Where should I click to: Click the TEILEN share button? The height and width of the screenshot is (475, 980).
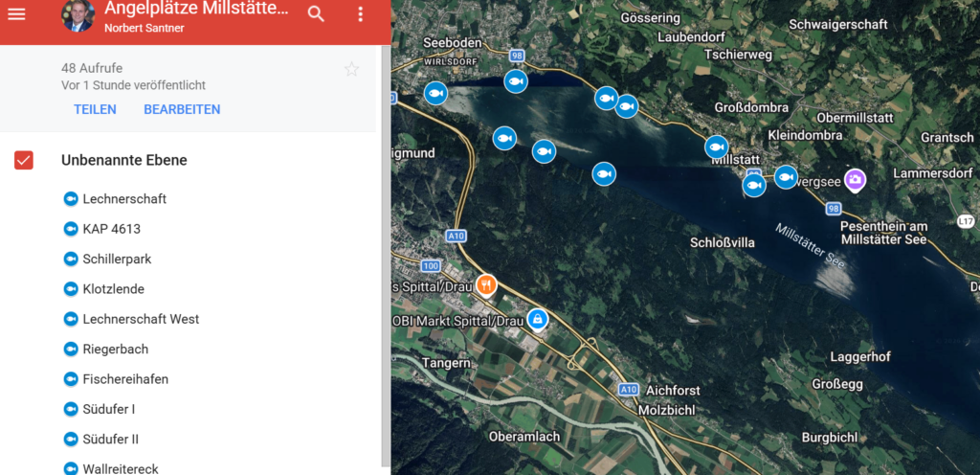point(95,109)
